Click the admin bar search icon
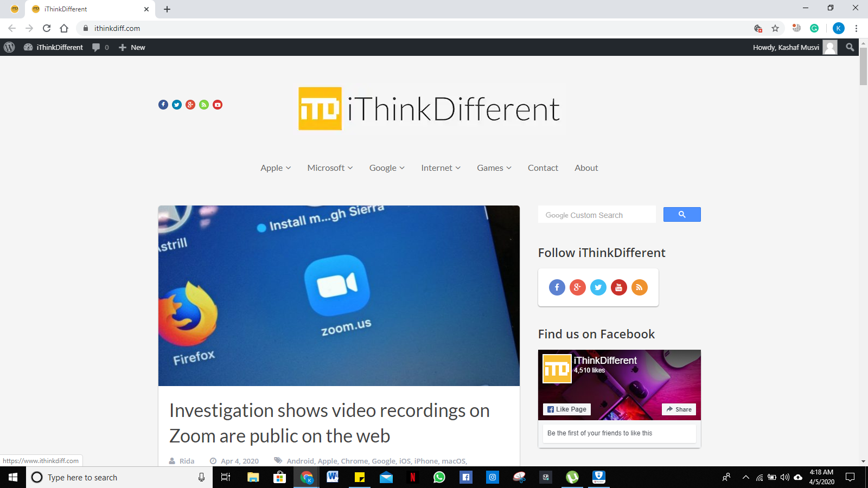The width and height of the screenshot is (868, 488). [850, 47]
